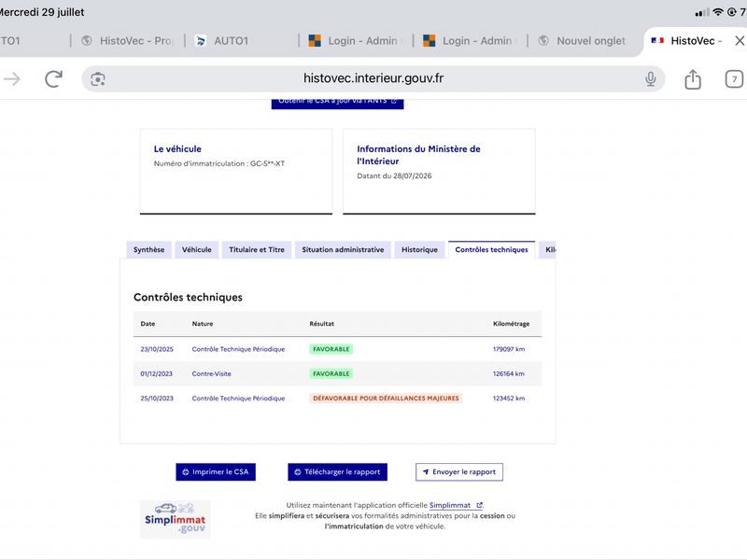Click the 123452 km mileage value
Screen dimensions: 747x560
coord(509,399)
